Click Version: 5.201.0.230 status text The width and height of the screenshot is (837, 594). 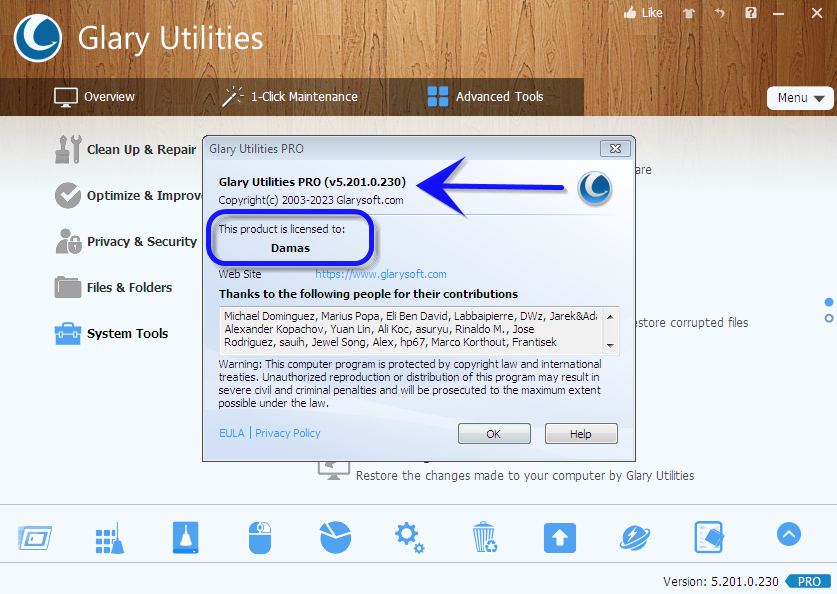pyautogui.click(x=721, y=581)
